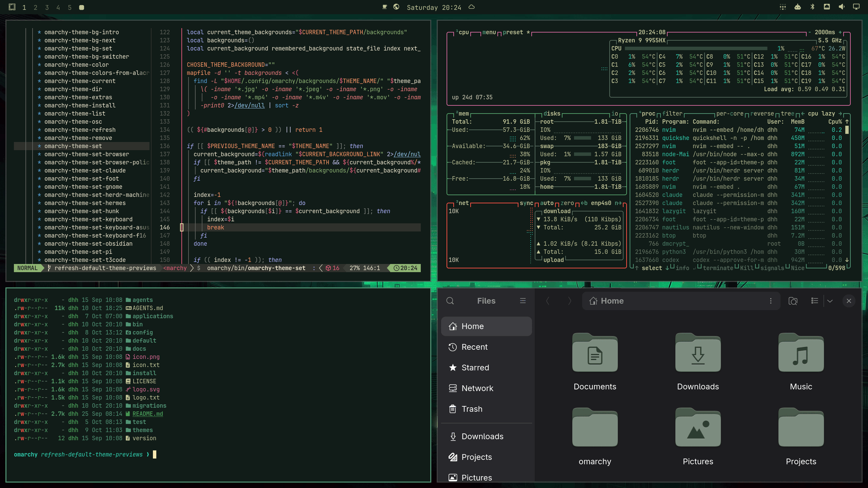Click filter in btop proc box

(672, 114)
